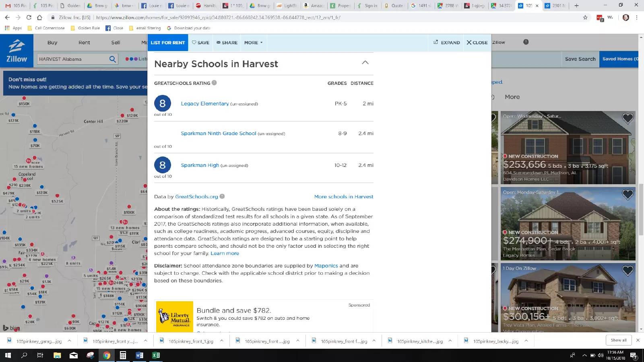Open the Legacy Elementary school link
This screenshot has width=644, height=362.
[x=204, y=104]
